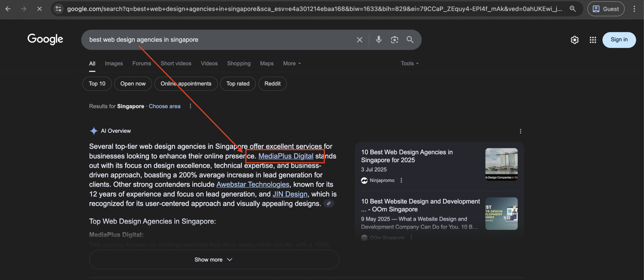This screenshot has height=280, width=644.
Task: Switch to the Shopping tab
Action: click(x=239, y=63)
